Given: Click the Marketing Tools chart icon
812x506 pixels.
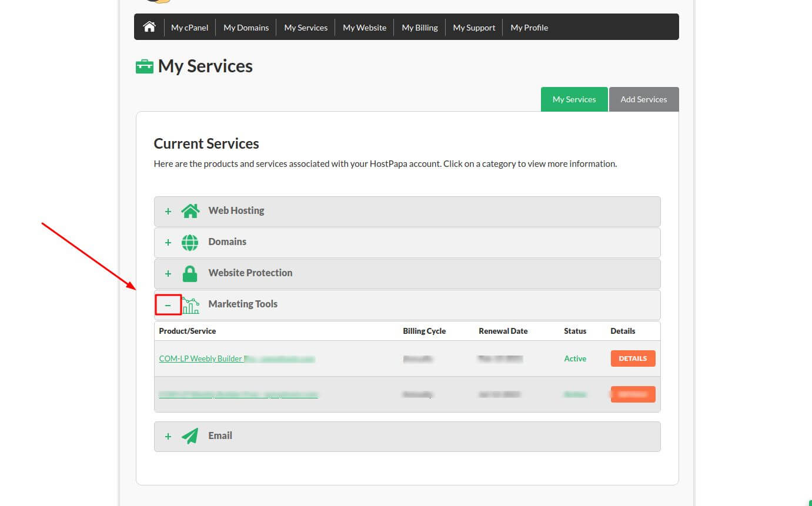Looking at the screenshot, I should click(x=191, y=305).
